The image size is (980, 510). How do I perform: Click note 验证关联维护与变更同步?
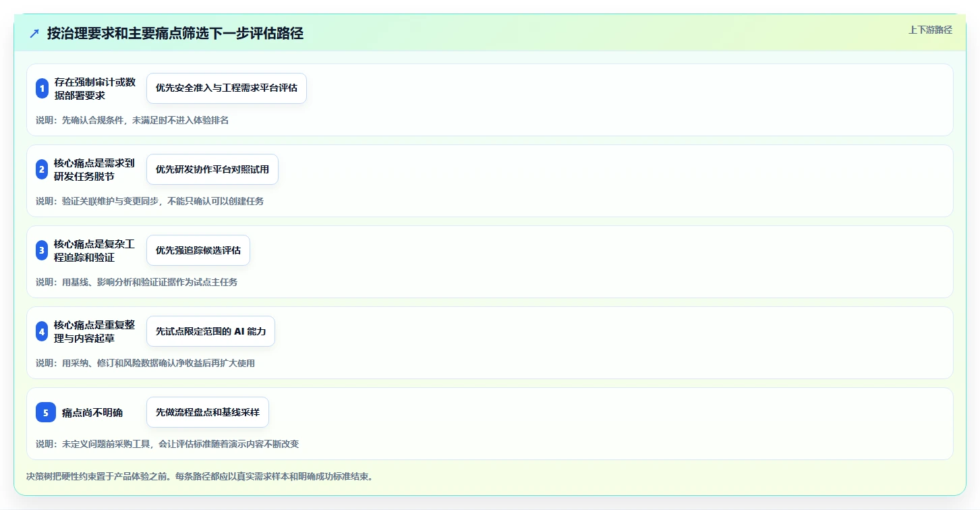tap(111, 201)
